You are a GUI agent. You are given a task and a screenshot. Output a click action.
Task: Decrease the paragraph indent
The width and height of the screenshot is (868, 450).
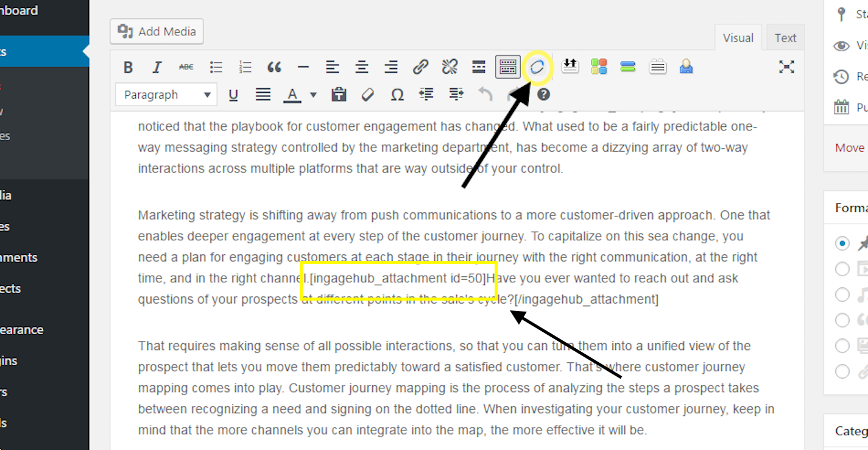426,95
